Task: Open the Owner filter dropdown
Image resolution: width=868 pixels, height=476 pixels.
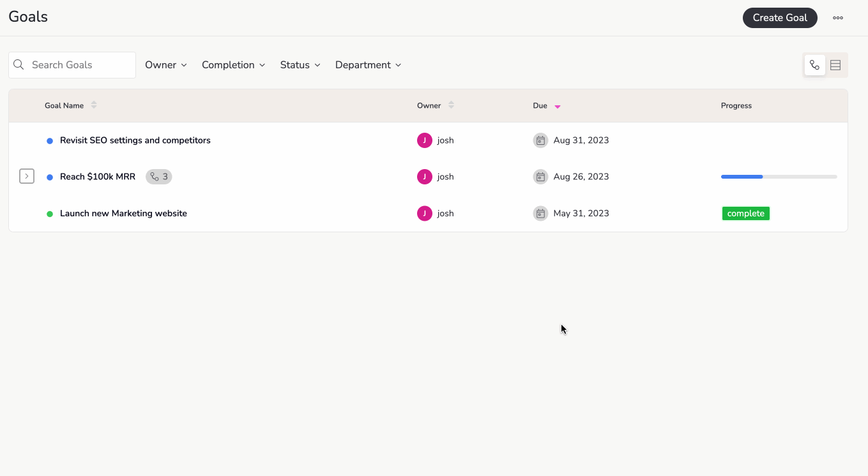Action: [x=166, y=65]
